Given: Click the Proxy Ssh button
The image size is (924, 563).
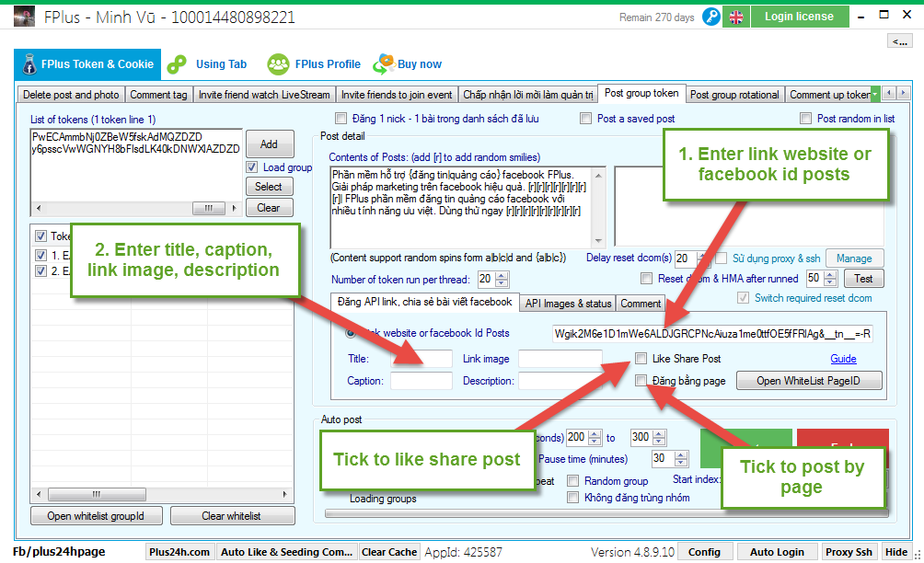Looking at the screenshot, I should click(x=849, y=552).
